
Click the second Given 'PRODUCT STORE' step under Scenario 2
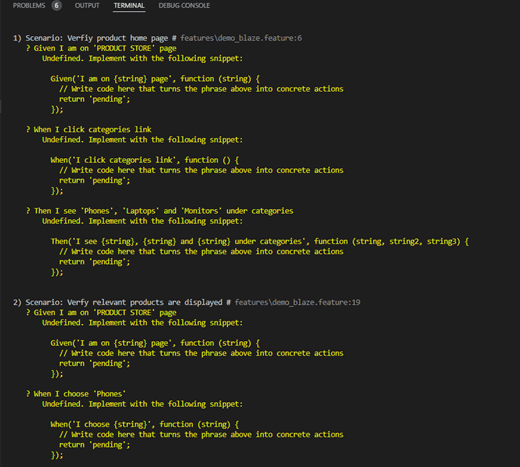pos(101,313)
